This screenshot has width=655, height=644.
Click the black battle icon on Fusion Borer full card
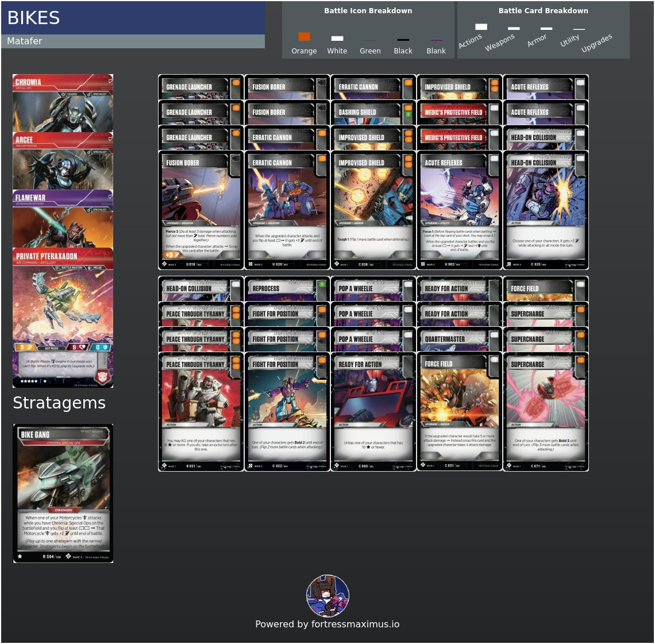point(236,159)
